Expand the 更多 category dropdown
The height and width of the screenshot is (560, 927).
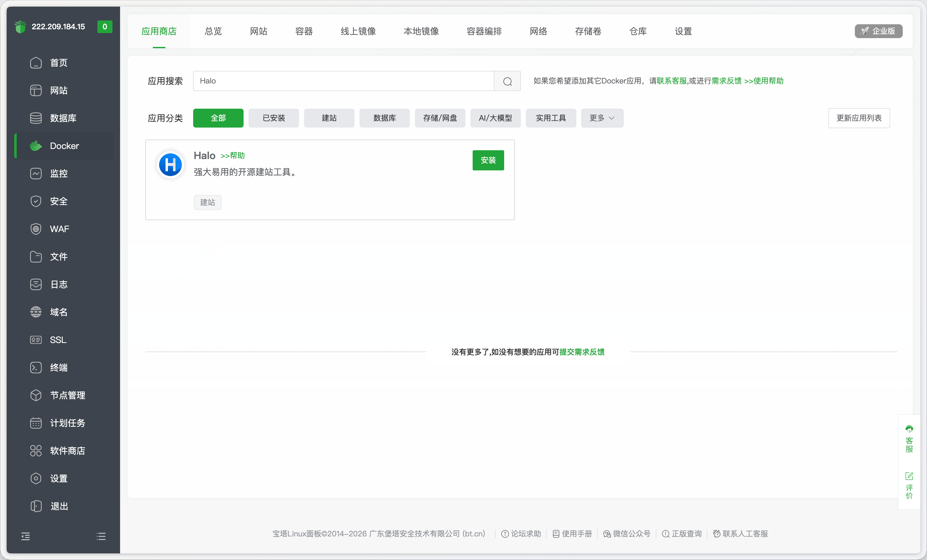click(x=602, y=118)
